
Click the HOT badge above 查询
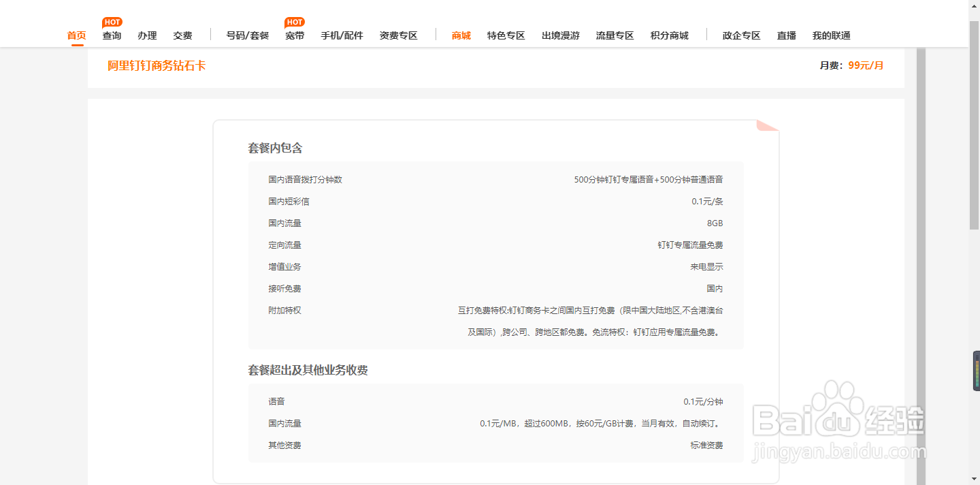(x=111, y=21)
